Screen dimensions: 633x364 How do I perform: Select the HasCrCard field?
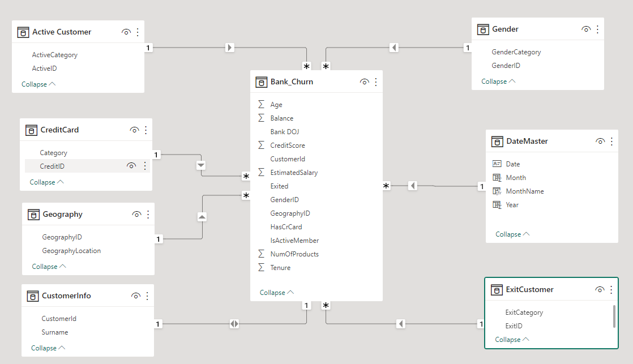click(286, 227)
